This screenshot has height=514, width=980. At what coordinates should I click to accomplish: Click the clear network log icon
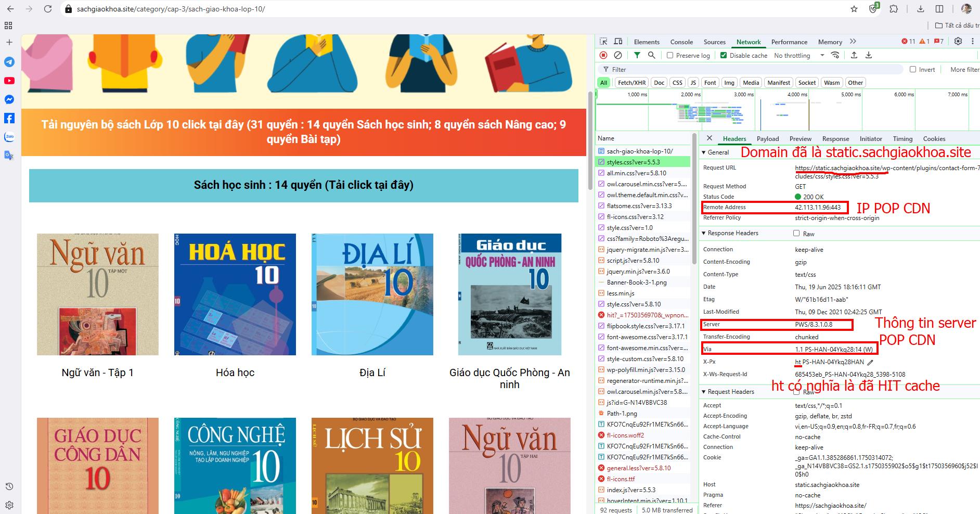click(618, 55)
